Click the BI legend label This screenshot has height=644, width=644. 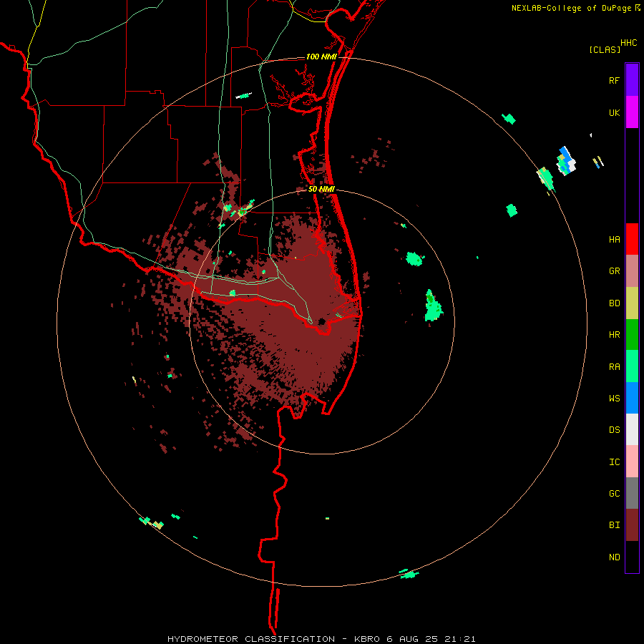(x=614, y=525)
